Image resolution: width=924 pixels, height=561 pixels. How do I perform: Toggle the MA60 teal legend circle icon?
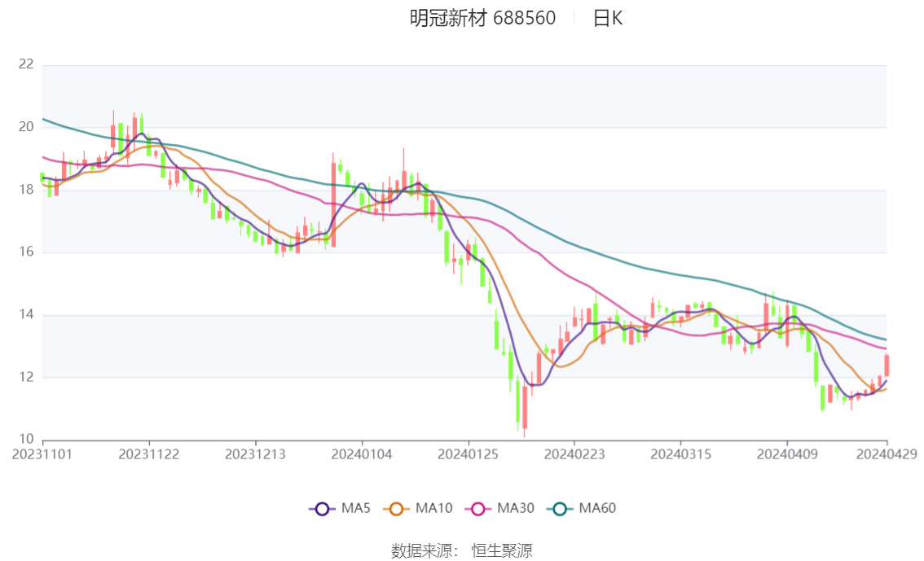(560, 509)
